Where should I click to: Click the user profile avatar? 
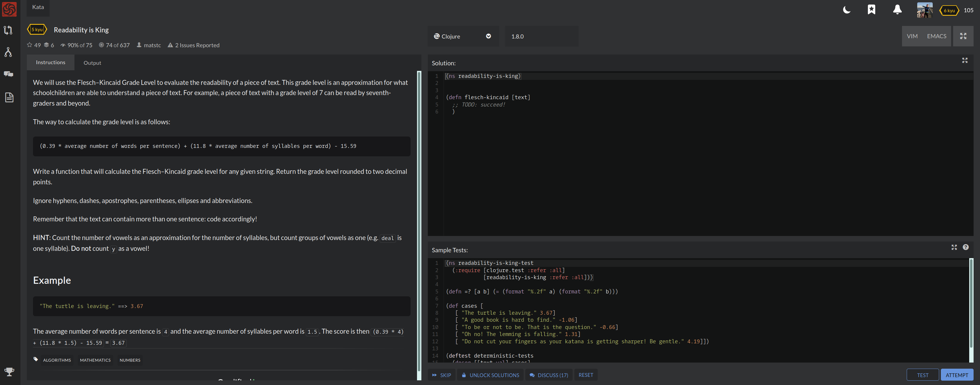(x=925, y=10)
